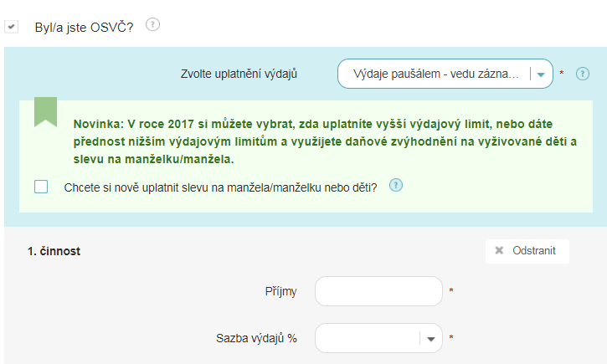Click the 'Sazba výdajů %' field label

pyautogui.click(x=257, y=338)
